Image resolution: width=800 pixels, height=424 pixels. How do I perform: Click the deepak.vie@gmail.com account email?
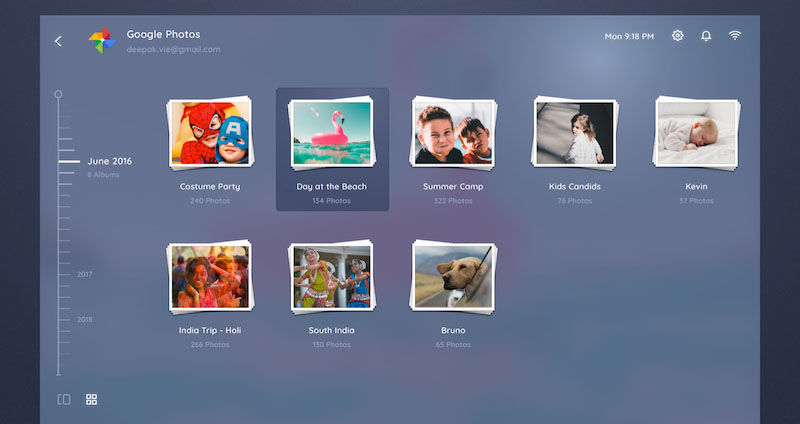coord(173,49)
